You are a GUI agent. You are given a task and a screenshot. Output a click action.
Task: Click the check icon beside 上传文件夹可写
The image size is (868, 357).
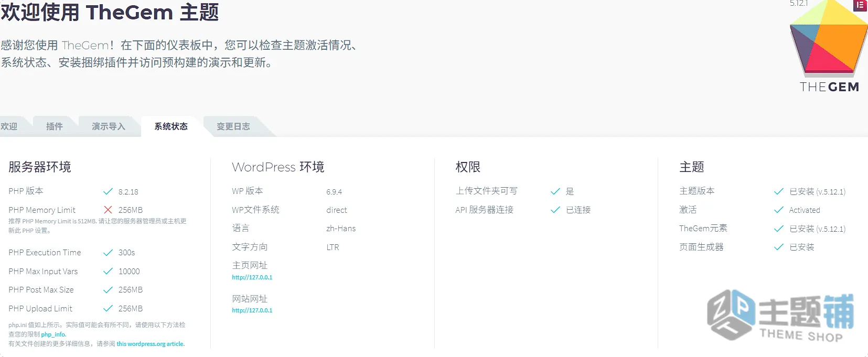[x=555, y=191]
